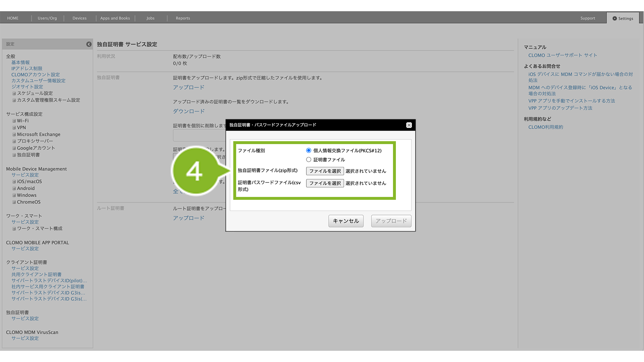
Task: Select the 証明書ファイル radio option
Action: tap(309, 160)
